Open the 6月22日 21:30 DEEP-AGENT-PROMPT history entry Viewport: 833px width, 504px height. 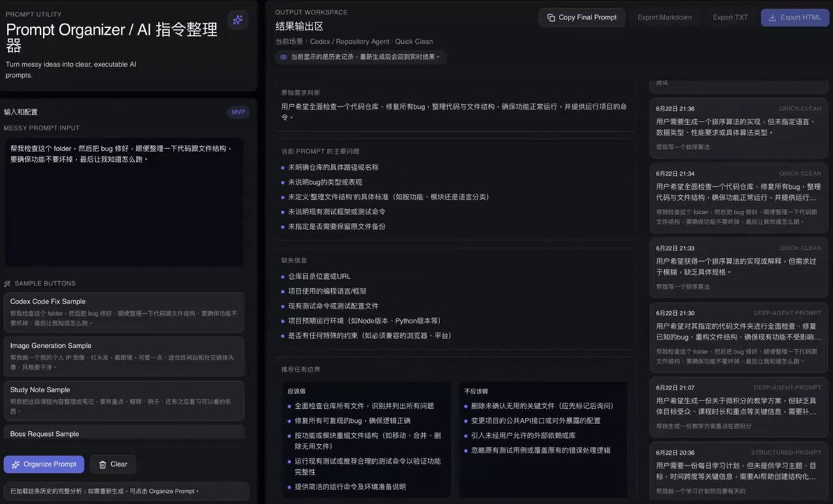coord(739,337)
